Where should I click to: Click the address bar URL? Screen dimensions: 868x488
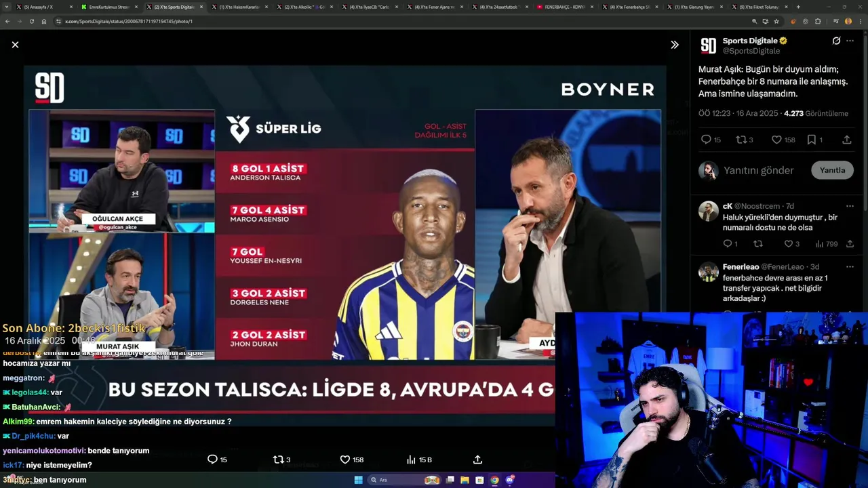point(129,21)
